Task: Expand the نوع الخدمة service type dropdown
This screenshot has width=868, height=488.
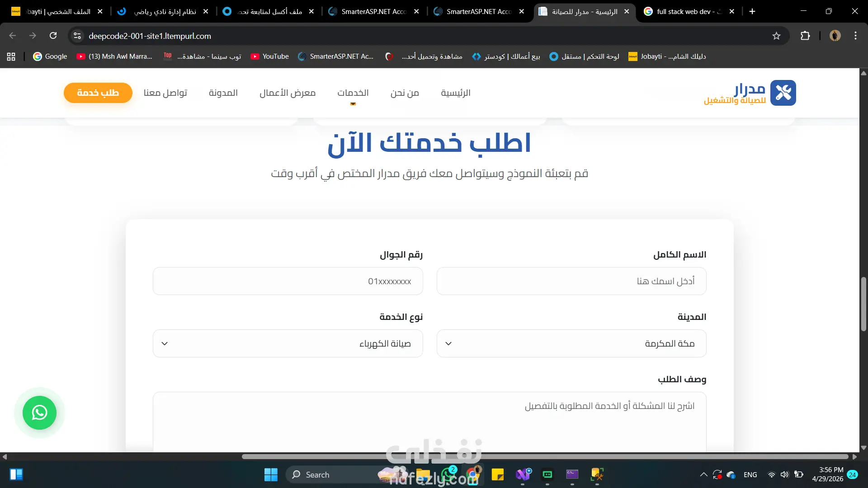Action: (x=288, y=343)
